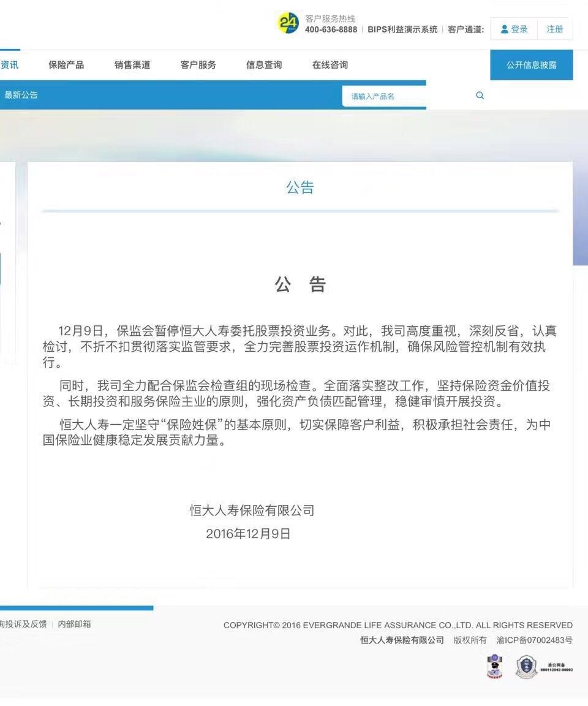
Task: Select the 信息查询 menu item
Action: click(264, 65)
